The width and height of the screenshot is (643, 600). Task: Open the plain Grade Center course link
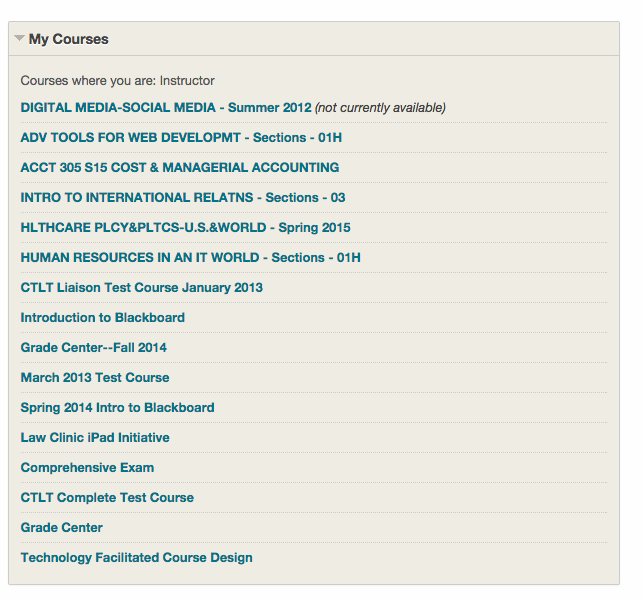(x=62, y=527)
